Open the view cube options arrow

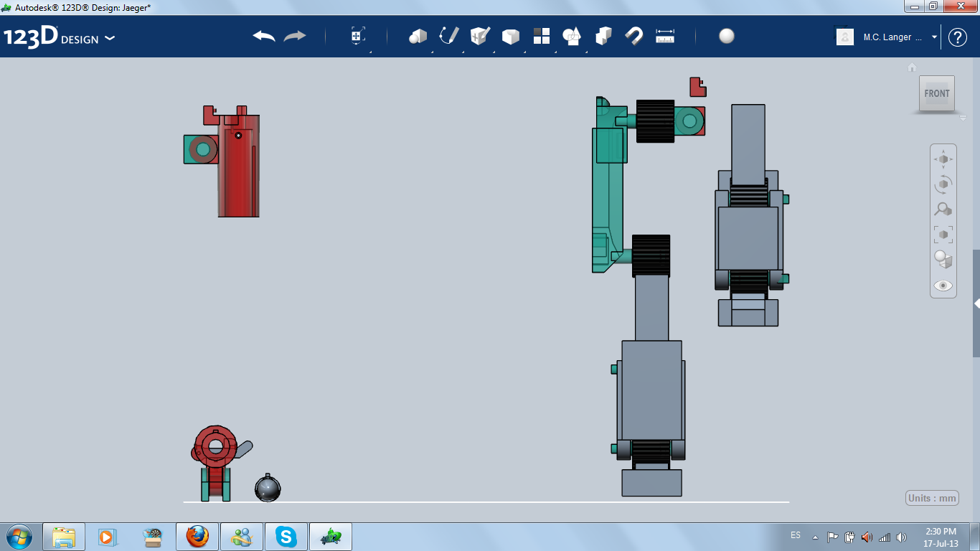(x=963, y=118)
